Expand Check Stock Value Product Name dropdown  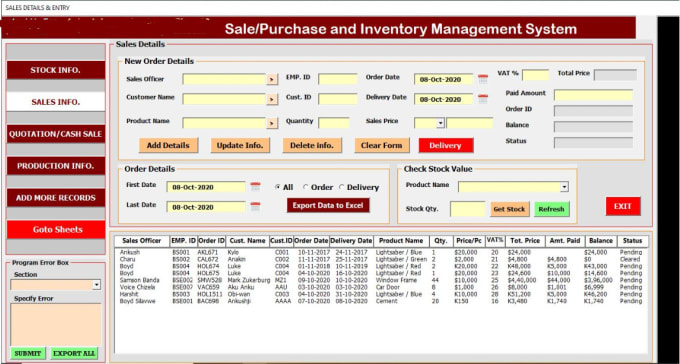564,187
